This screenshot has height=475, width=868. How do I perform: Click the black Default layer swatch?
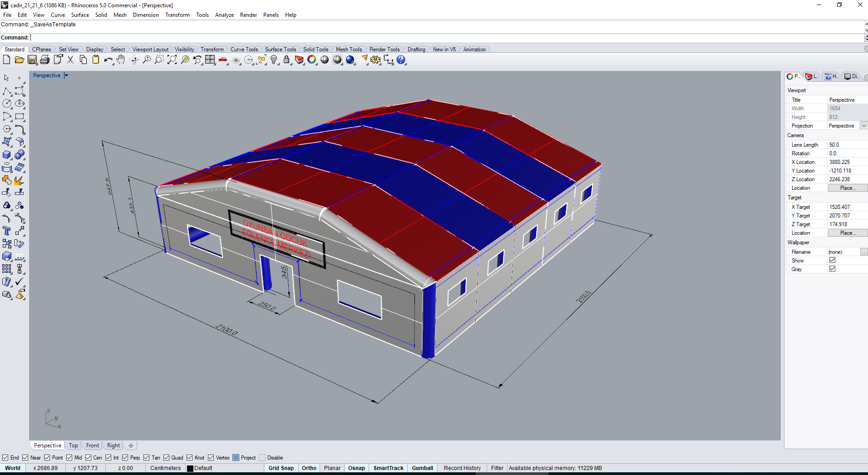[x=190, y=469]
